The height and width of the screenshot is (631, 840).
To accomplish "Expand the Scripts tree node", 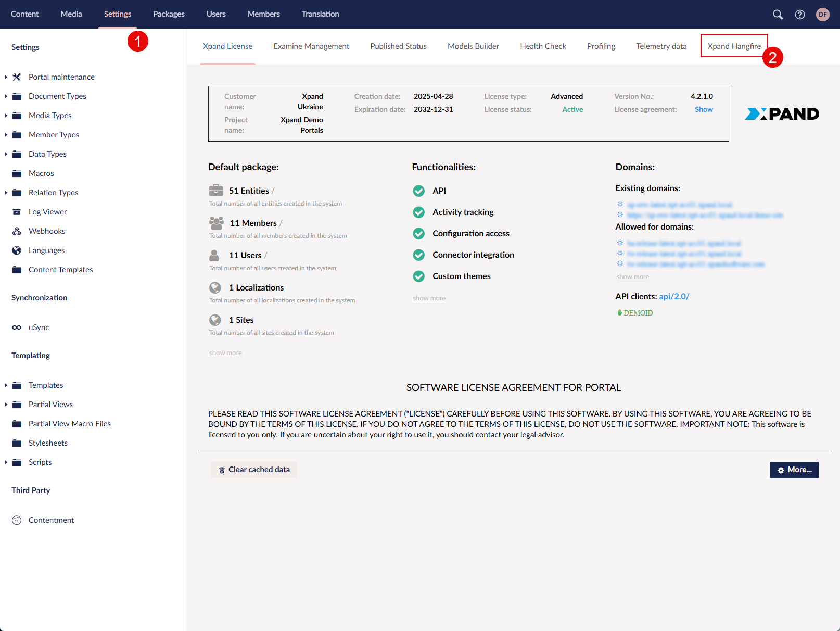I will click(x=6, y=462).
